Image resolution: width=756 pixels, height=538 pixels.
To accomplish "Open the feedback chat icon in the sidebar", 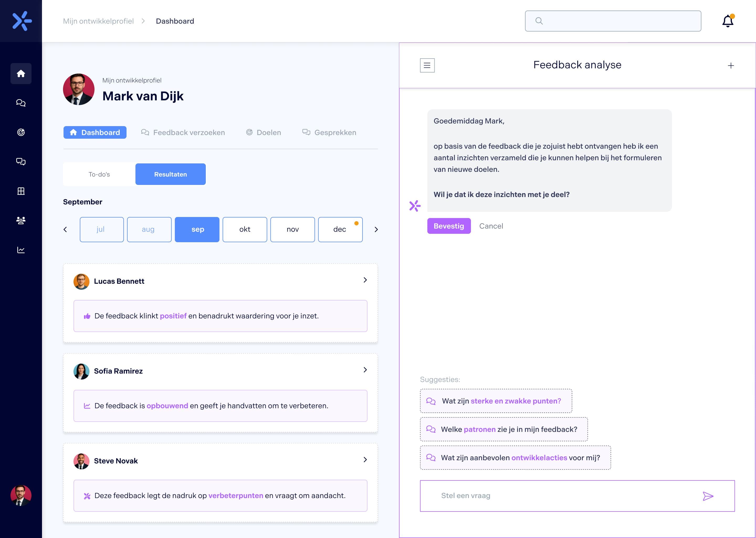I will coord(21,103).
